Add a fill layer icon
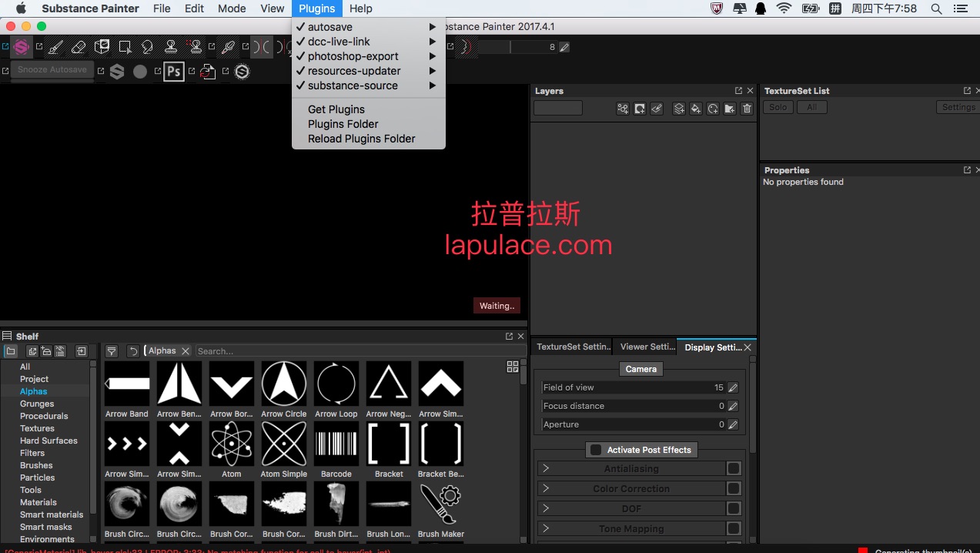 pyautogui.click(x=696, y=109)
